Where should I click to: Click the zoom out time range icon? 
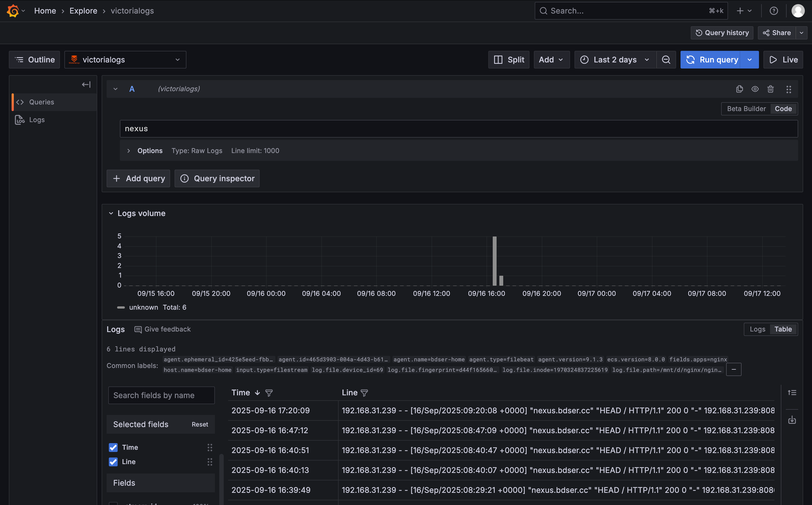click(x=666, y=60)
